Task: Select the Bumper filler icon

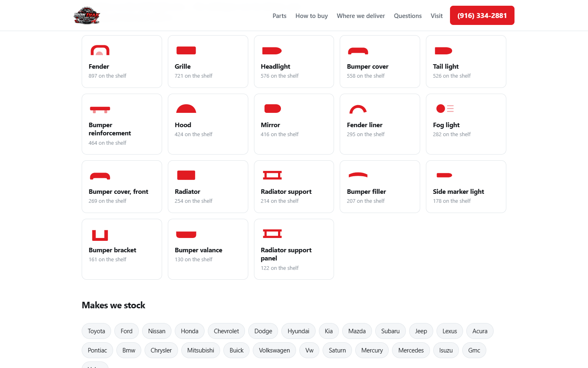Action: 358,175
